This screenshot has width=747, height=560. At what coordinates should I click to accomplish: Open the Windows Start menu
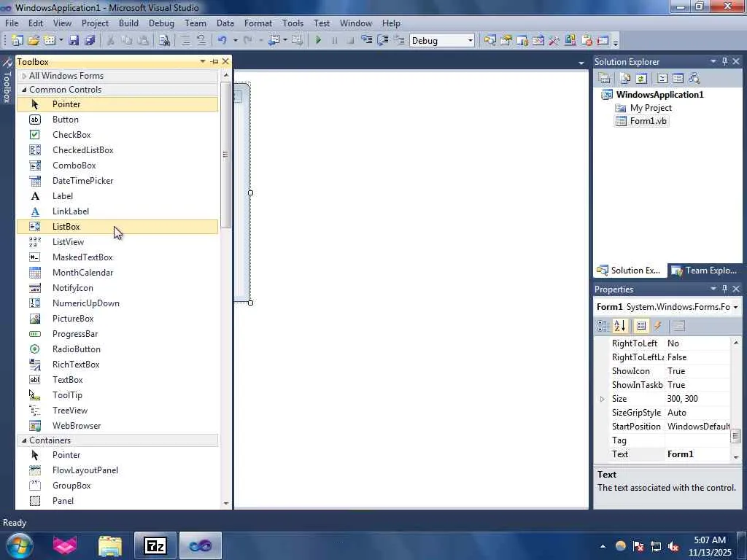19,545
